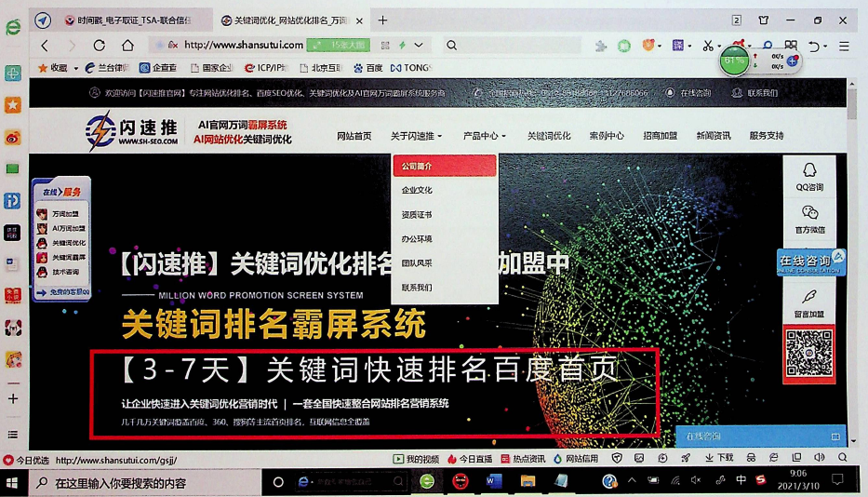868x497 pixels.
Task: Expand the 产品中心 navigation dropdown
Action: coord(485,136)
